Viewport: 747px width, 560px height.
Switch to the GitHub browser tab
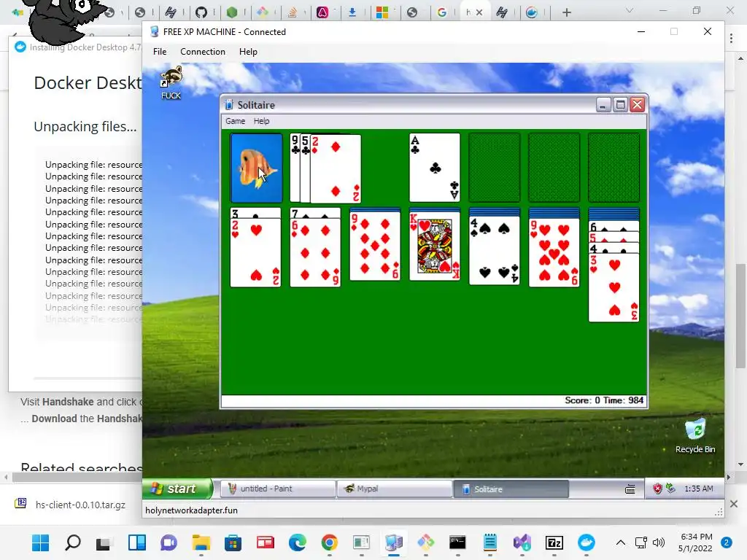click(x=201, y=12)
